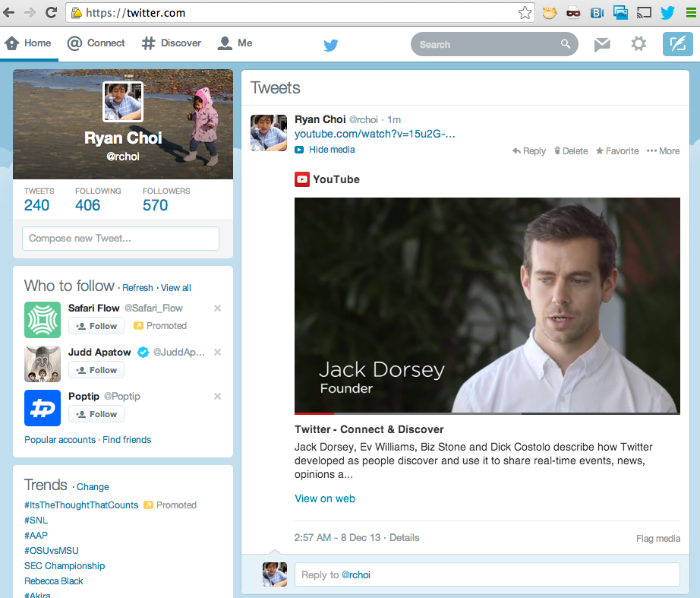The image size is (700, 598).
Task: Dismiss Safari Flow suggestion
Action: coord(217,308)
